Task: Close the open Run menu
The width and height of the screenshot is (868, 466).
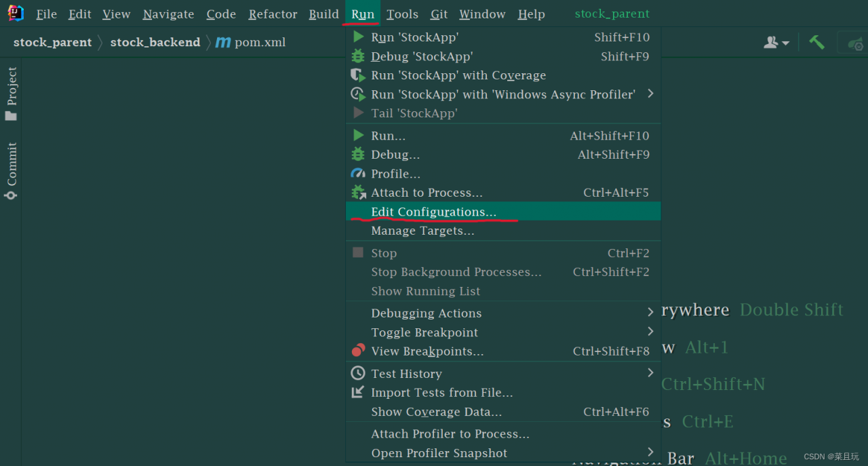Action: point(363,14)
